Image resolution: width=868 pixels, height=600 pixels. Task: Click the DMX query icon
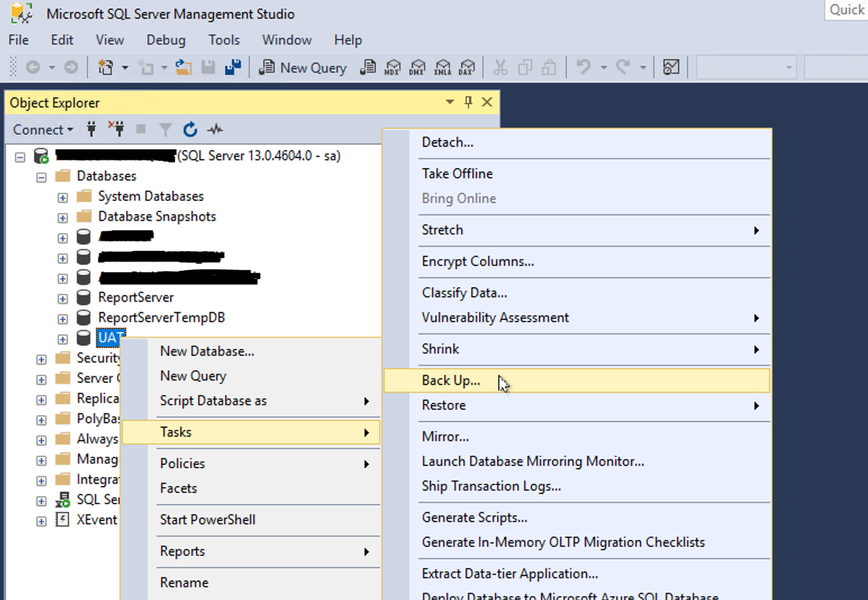[x=417, y=68]
